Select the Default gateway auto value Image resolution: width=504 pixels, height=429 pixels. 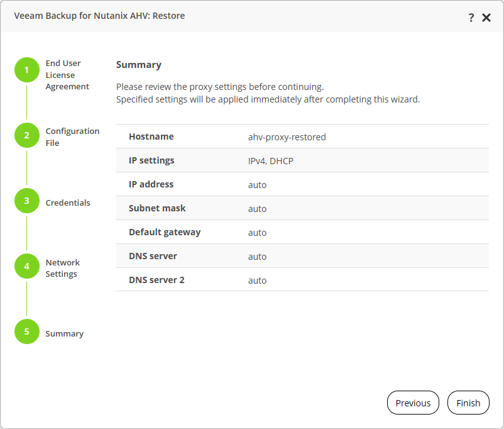257,233
